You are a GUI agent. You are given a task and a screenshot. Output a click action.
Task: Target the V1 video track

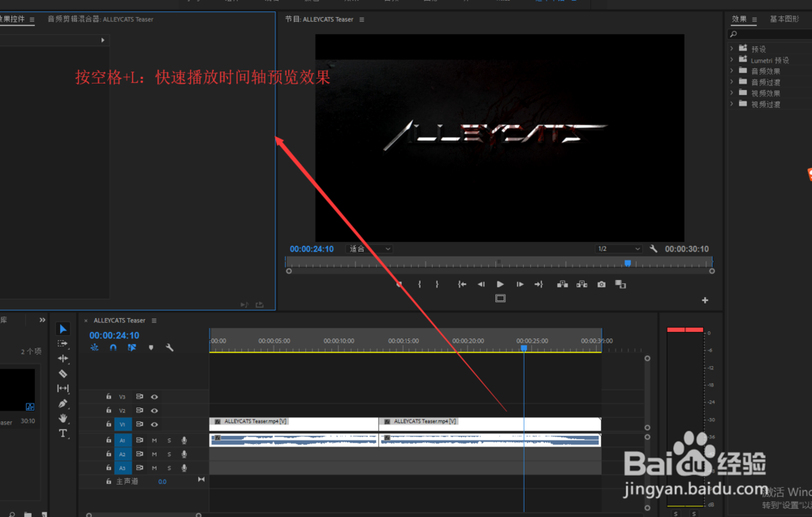(x=123, y=424)
